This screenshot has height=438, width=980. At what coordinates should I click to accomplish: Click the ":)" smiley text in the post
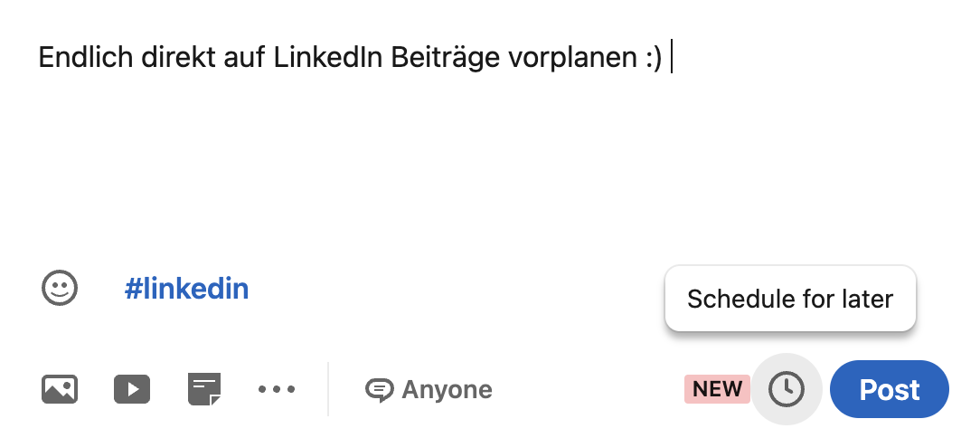[x=654, y=59]
